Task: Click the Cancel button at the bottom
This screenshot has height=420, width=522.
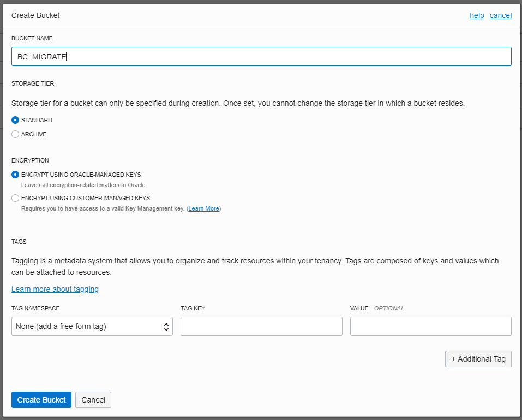Action: click(x=93, y=400)
